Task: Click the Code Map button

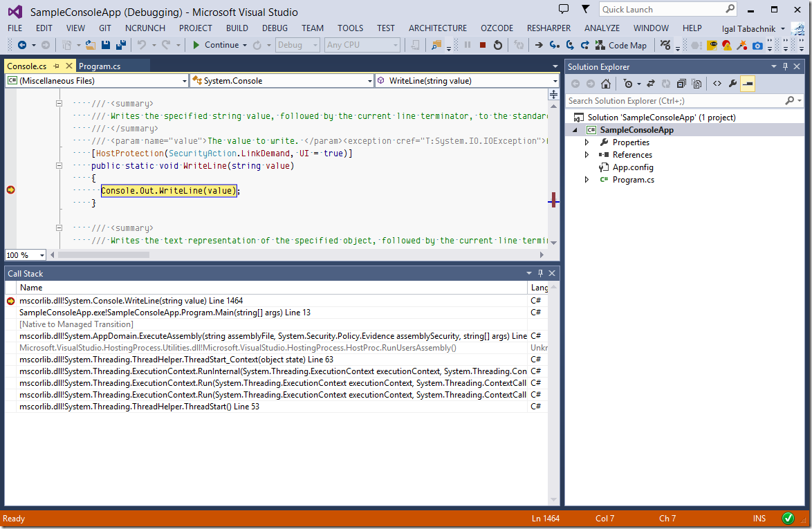Action: point(621,45)
